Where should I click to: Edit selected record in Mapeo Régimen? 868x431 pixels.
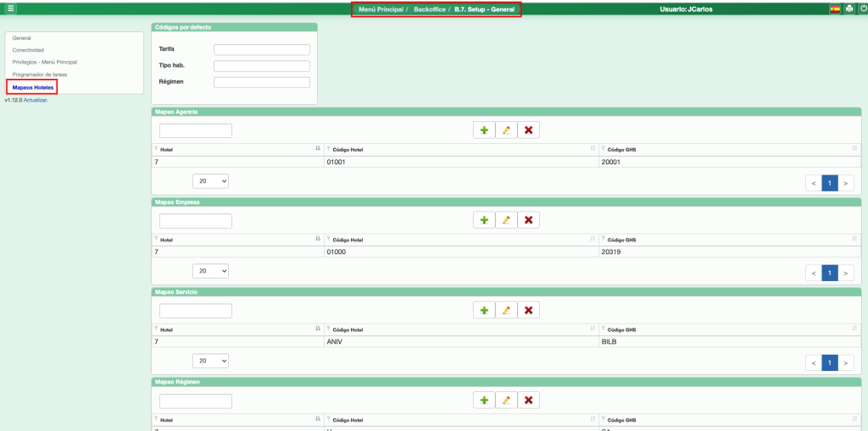point(506,400)
